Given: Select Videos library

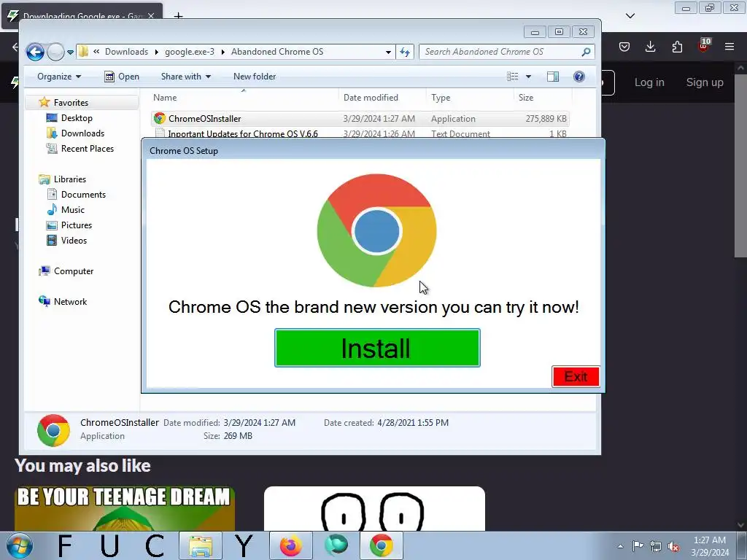Looking at the screenshot, I should (74, 240).
